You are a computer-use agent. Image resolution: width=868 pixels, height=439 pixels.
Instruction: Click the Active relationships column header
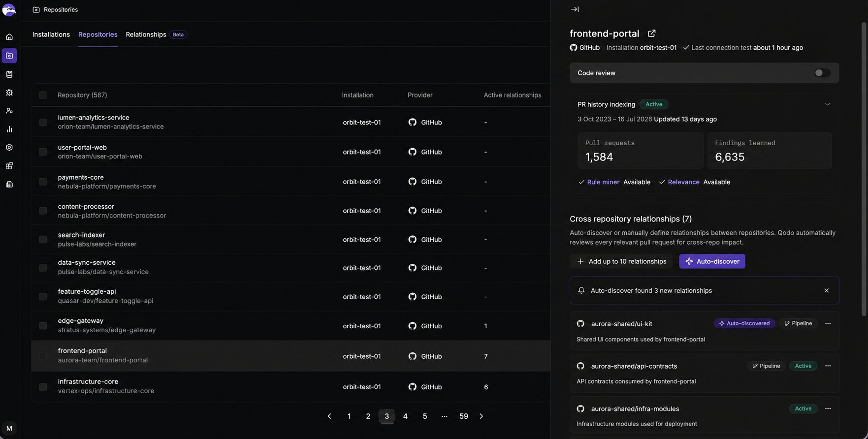[512, 95]
